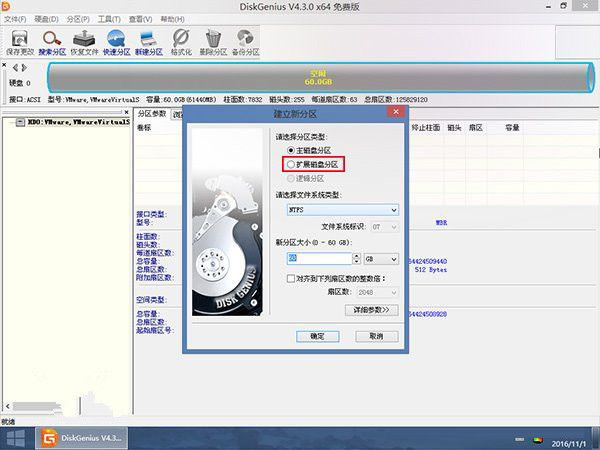Click the colorful tray icon on taskbar
600x450 pixels.
[538, 440]
